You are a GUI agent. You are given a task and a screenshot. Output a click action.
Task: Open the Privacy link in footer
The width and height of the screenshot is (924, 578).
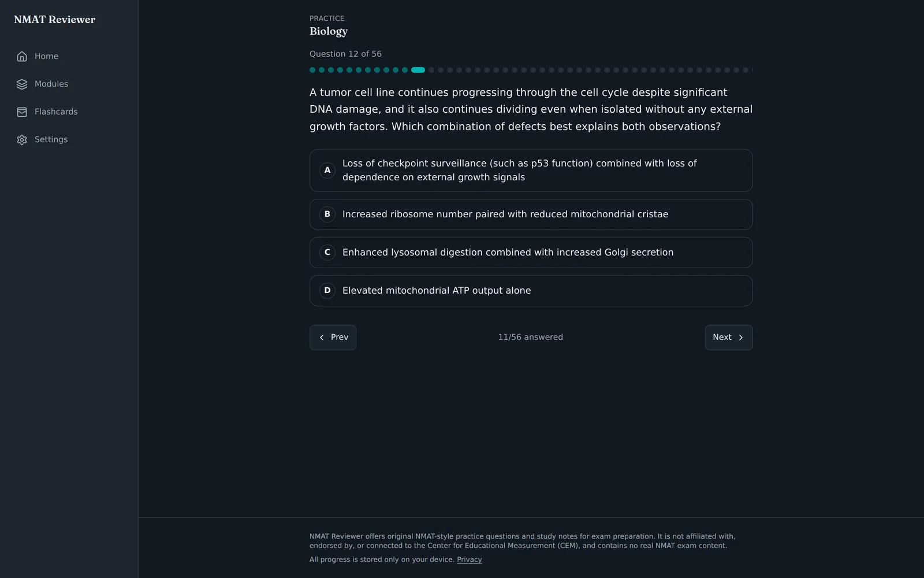[469, 560]
